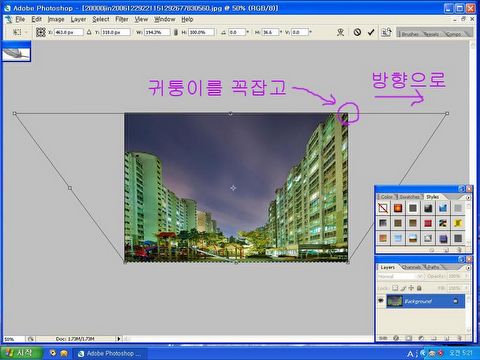Click the zoom percentage field in status bar

click(x=13, y=339)
